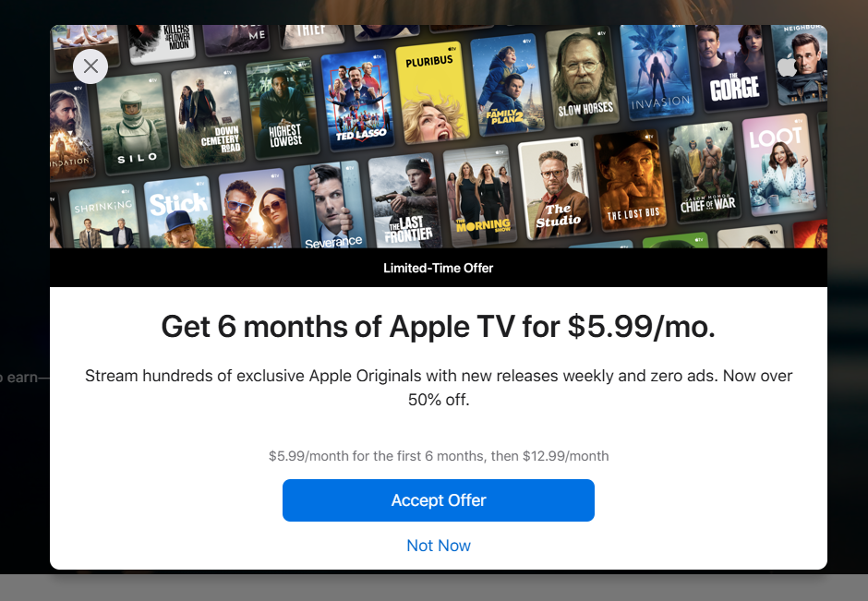Image resolution: width=868 pixels, height=601 pixels.
Task: Select the Shrinking poster
Action: pyautogui.click(x=104, y=218)
